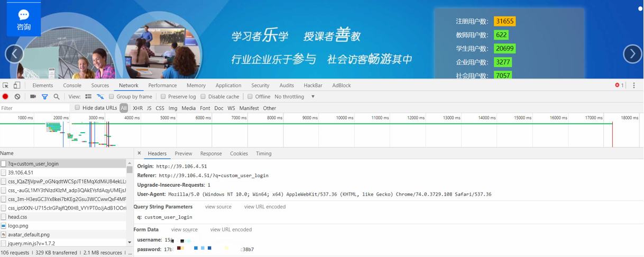Open the 咨询 chat widget
Image resolution: width=644 pixels, height=257 pixels.
point(24,19)
